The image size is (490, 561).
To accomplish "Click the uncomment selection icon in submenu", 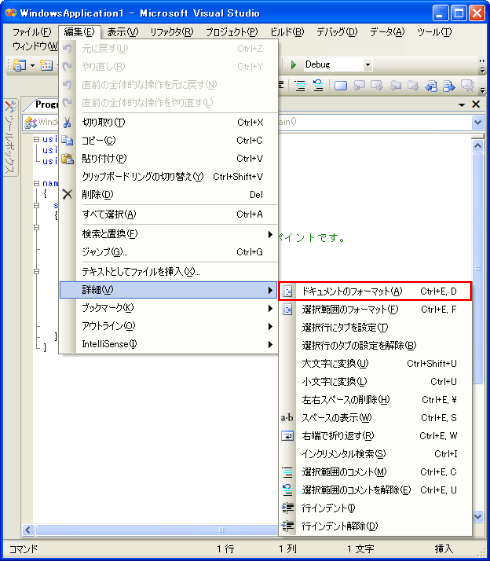I will point(287,490).
